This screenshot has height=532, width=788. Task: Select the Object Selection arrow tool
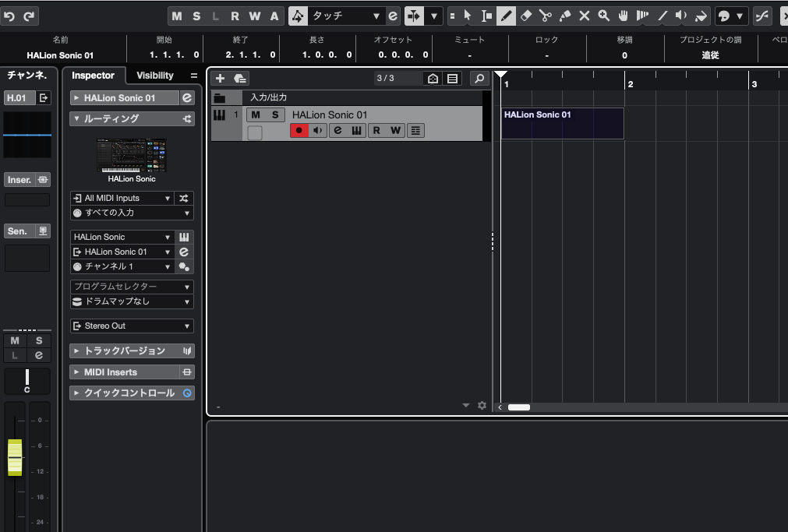(468, 16)
